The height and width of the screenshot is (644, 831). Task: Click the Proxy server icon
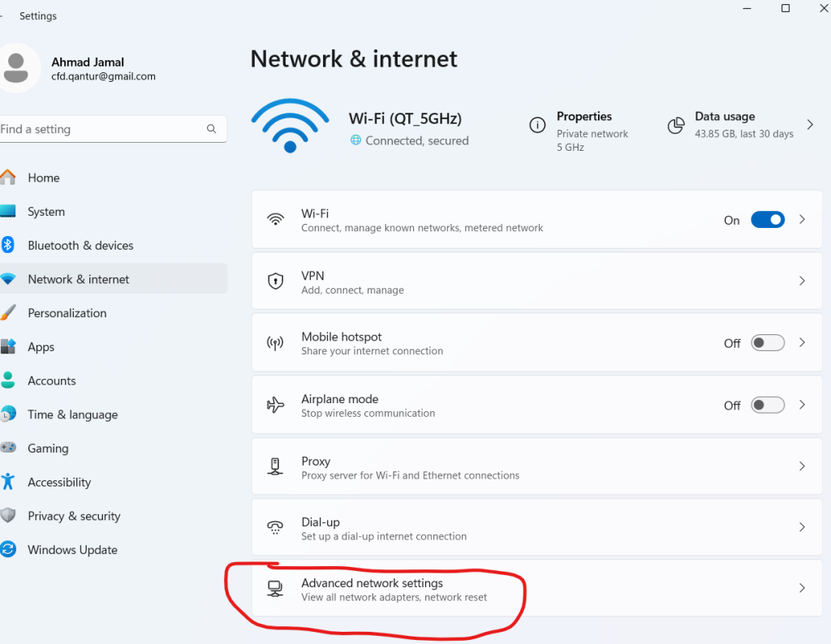click(276, 466)
